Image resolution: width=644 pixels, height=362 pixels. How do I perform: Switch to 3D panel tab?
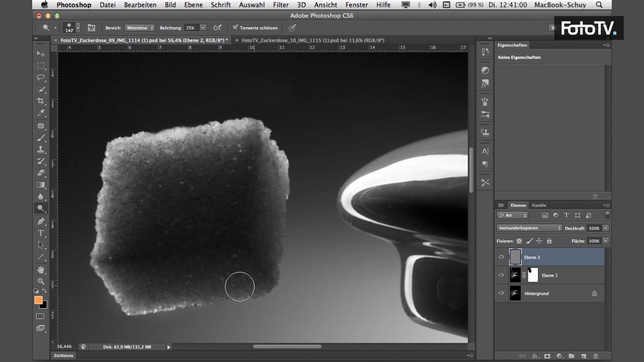click(x=501, y=205)
